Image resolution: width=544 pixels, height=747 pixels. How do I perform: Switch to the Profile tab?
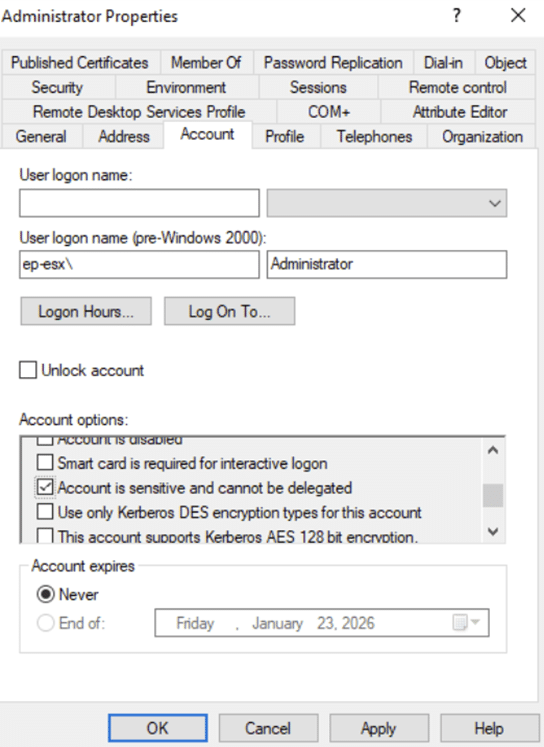pyautogui.click(x=285, y=137)
